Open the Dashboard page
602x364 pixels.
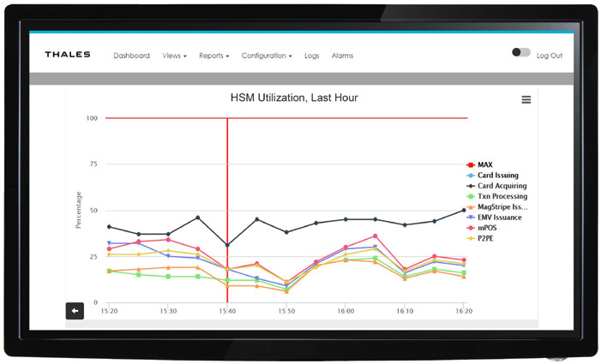[x=131, y=56]
